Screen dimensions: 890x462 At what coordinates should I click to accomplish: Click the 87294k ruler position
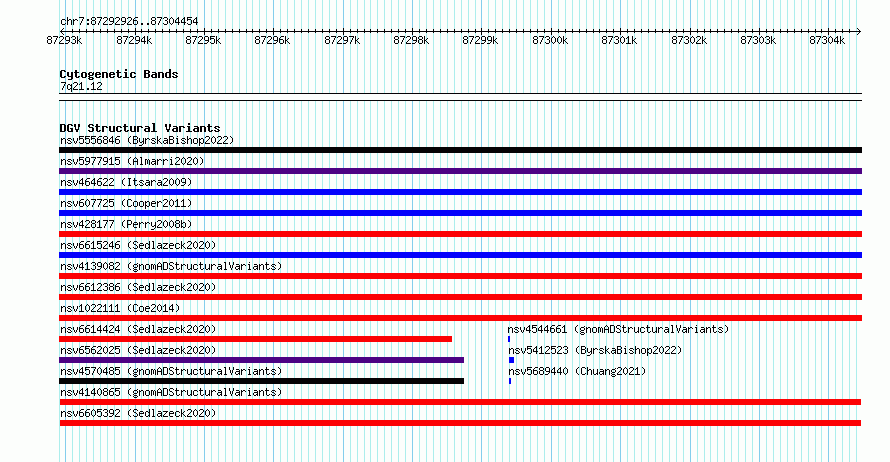134,40
